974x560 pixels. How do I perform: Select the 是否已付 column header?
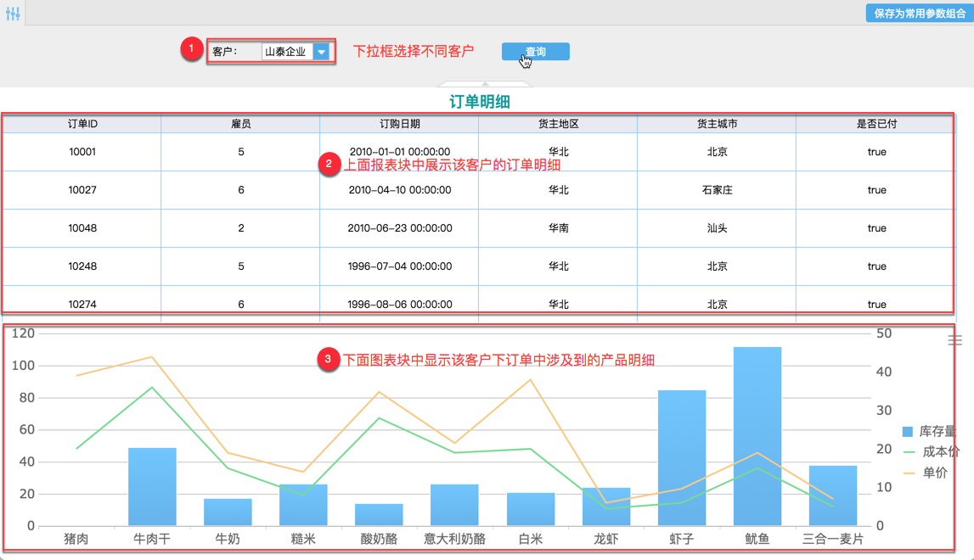(x=875, y=124)
